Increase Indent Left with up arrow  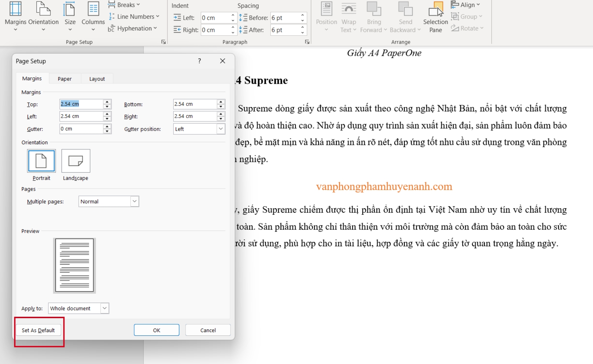click(x=233, y=15)
